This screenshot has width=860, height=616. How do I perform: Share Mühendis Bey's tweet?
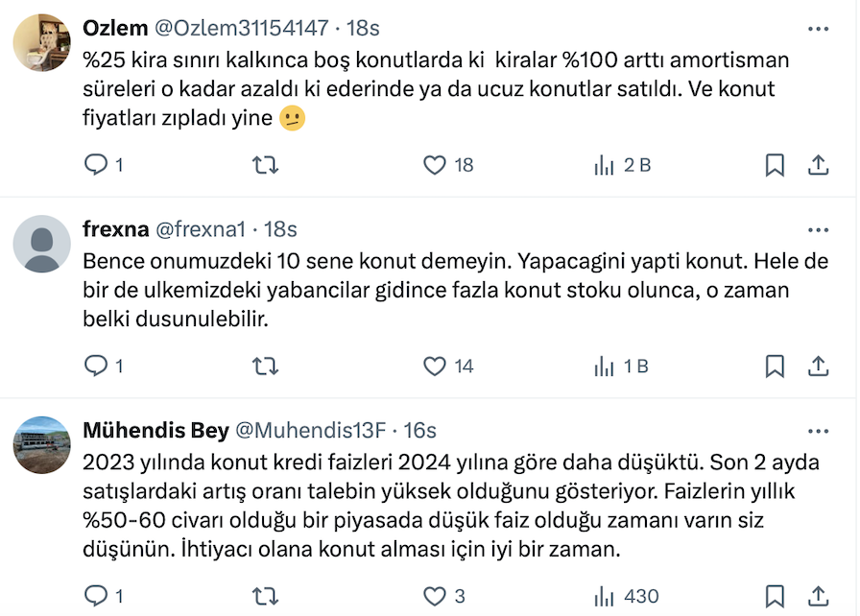pos(818,596)
